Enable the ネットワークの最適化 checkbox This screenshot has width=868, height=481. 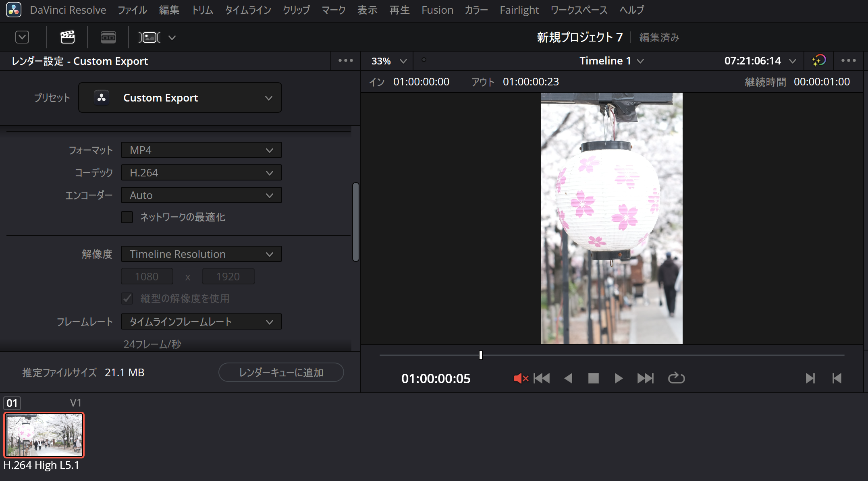pos(127,217)
